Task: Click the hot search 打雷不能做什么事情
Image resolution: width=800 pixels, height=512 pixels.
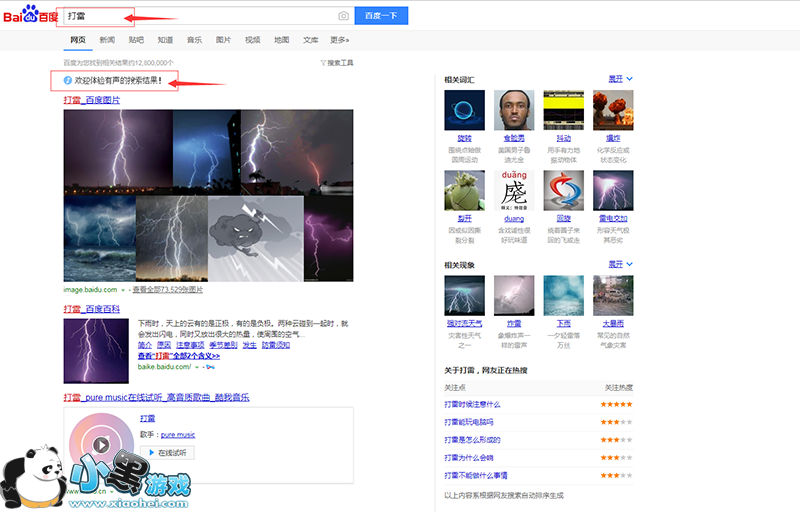Action: click(476, 476)
